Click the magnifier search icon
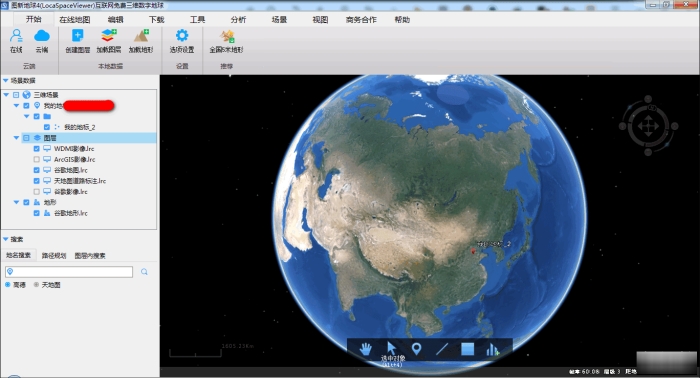This screenshot has width=700, height=378. [144, 272]
